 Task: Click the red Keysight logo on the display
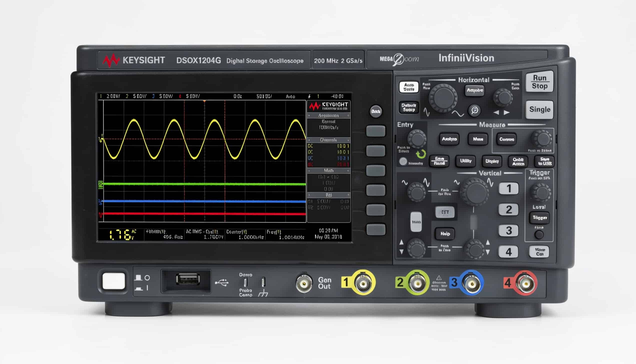point(314,106)
